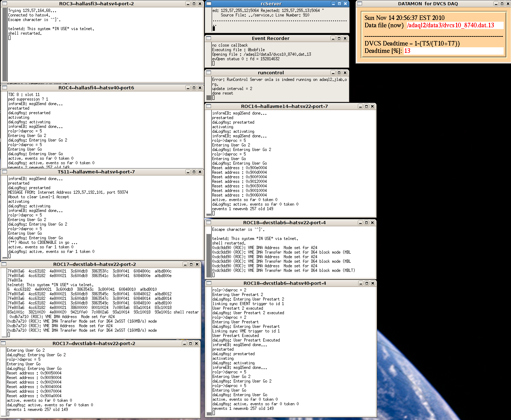This screenshot has width=511, height=420.
Task: Open window menu icon of DATAMON window
Action: [x=359, y=4]
